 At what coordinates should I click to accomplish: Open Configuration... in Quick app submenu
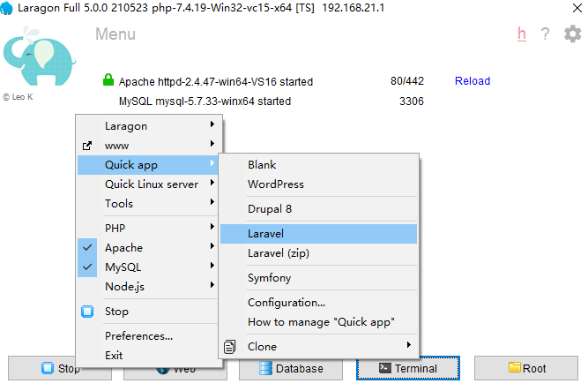(318, 303)
